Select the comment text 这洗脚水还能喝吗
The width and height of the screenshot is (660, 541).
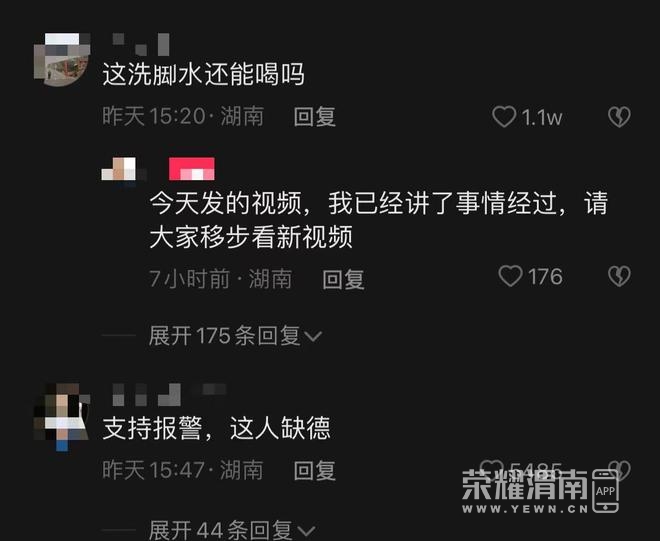point(203,75)
